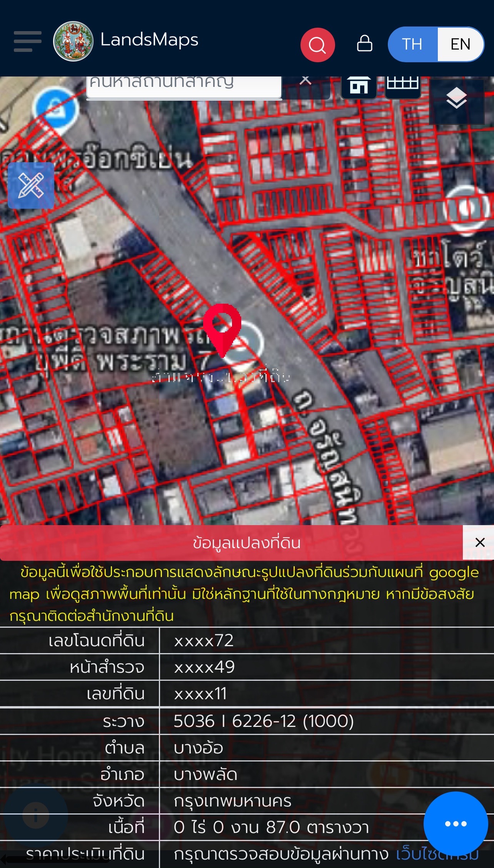
Task: Open the blue three-dots floating button
Action: (x=456, y=824)
